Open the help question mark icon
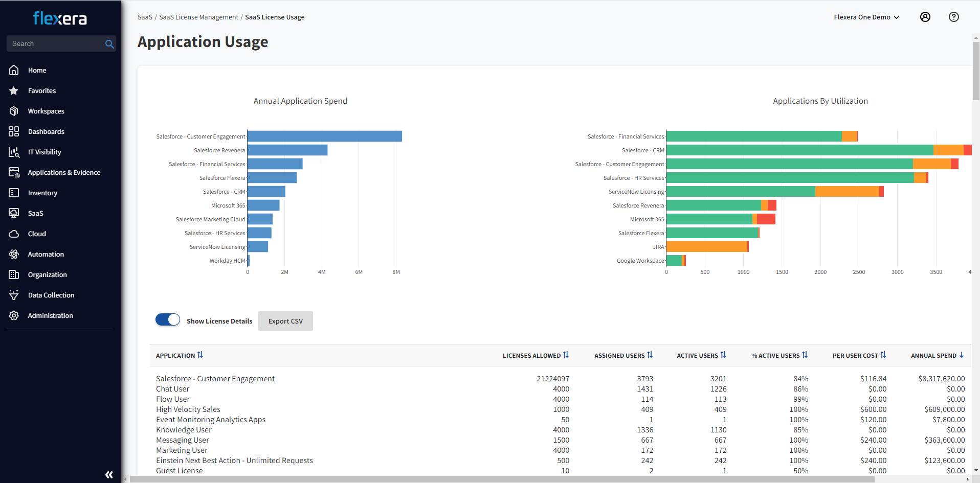The image size is (980, 483). [x=953, y=17]
